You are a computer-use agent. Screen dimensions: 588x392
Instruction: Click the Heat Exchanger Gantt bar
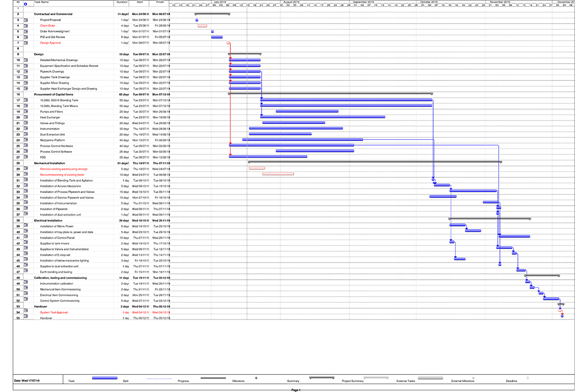pyautogui.click(x=322, y=117)
